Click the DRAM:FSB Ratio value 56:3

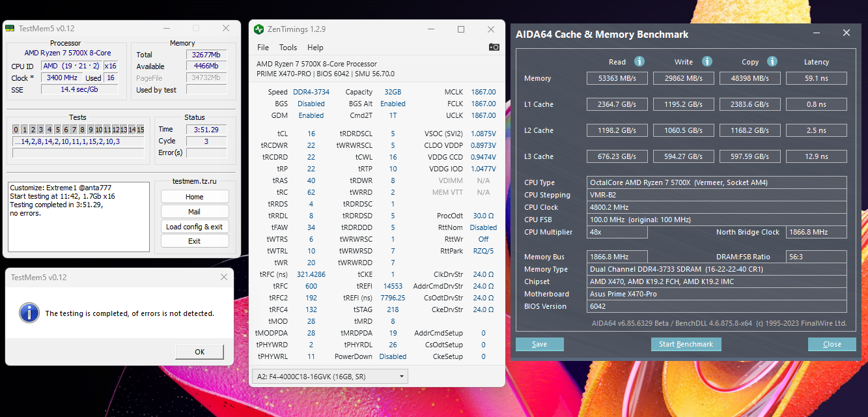pos(817,257)
